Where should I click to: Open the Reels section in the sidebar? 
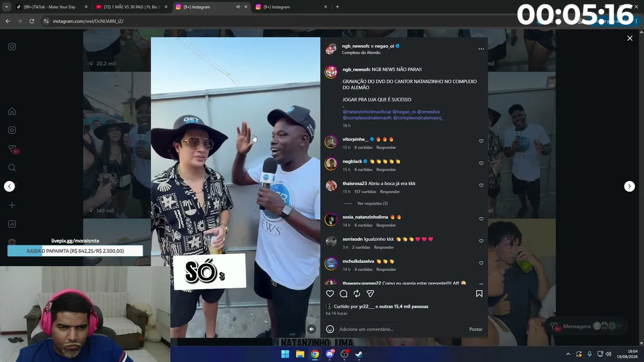coord(12,130)
